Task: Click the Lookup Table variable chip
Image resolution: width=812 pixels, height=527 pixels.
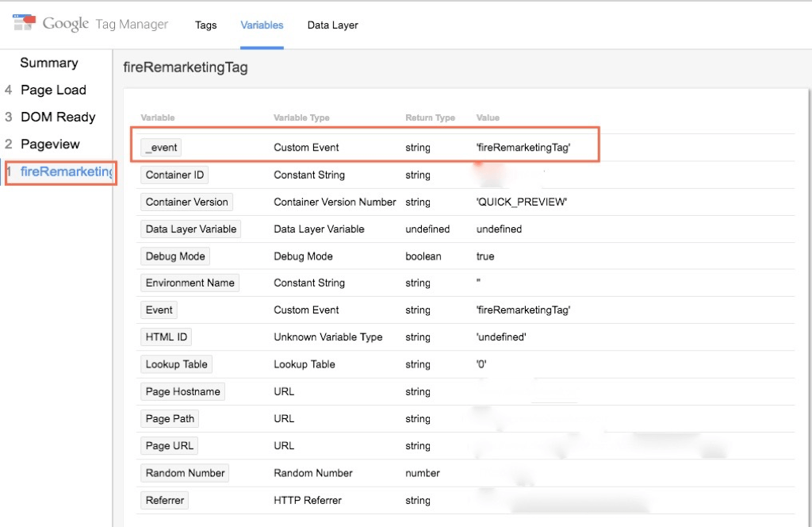Action: [176, 364]
